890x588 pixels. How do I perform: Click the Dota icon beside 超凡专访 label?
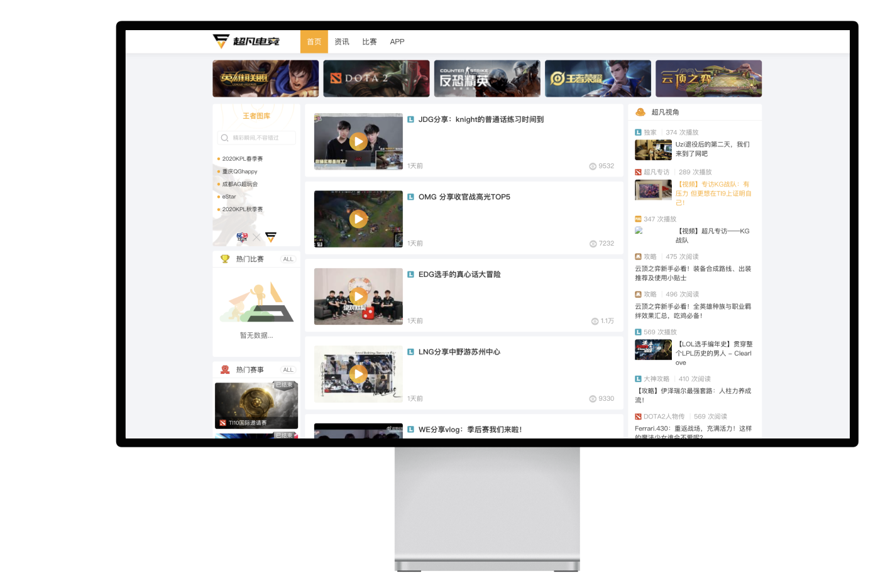pyautogui.click(x=638, y=172)
